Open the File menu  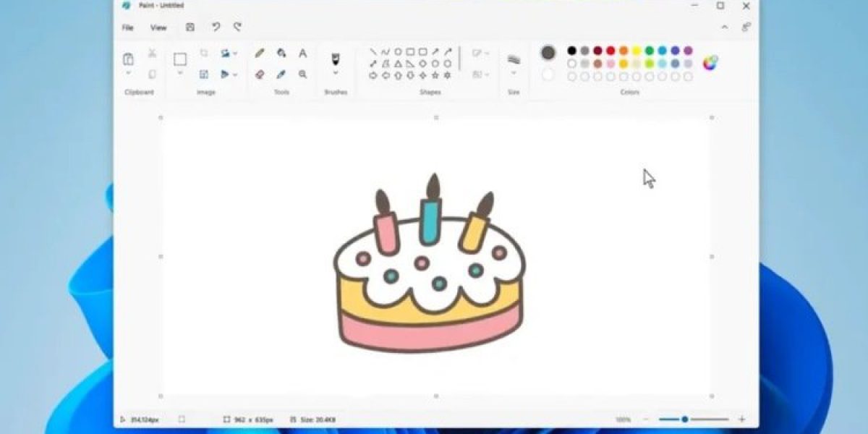coord(128,27)
